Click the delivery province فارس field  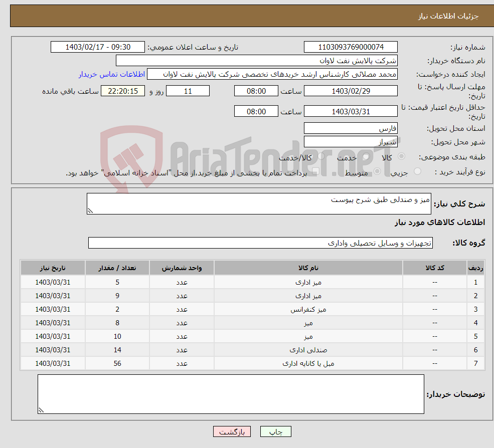pyautogui.click(x=351, y=128)
